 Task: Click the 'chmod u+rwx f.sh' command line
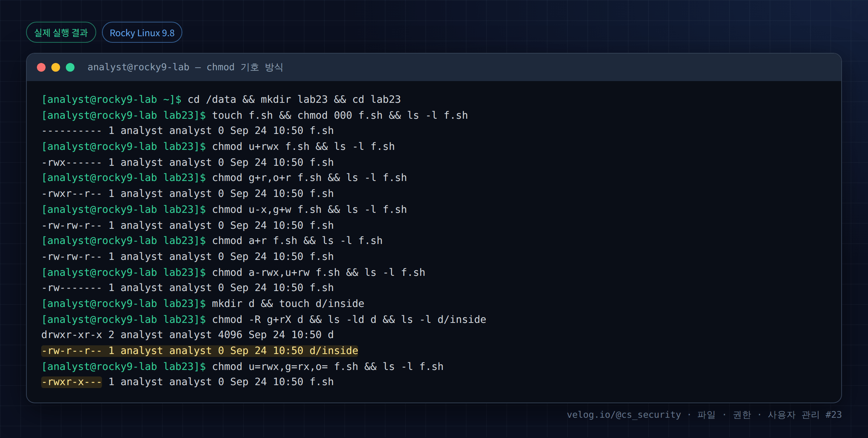click(218, 147)
